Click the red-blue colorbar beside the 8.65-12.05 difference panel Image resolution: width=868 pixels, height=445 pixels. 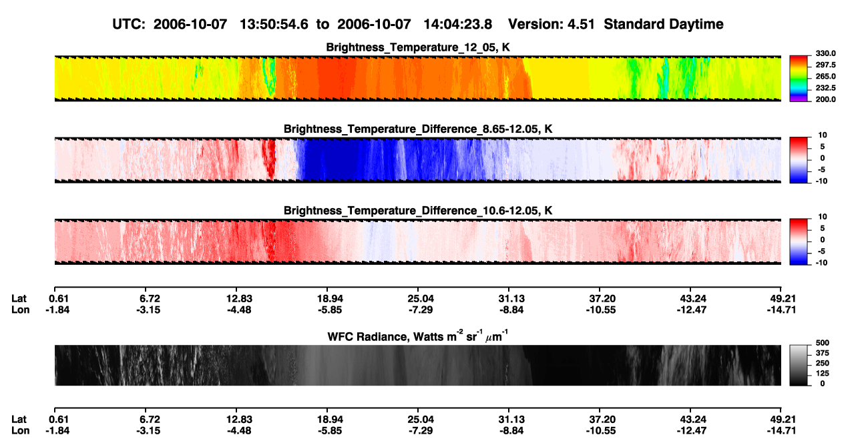(799, 159)
